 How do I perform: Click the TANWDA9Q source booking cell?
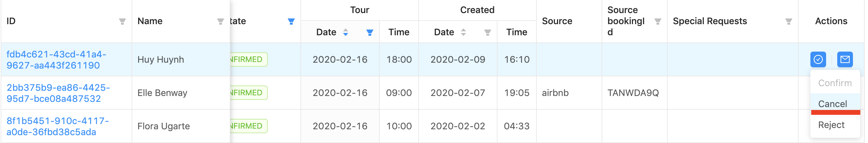(633, 93)
